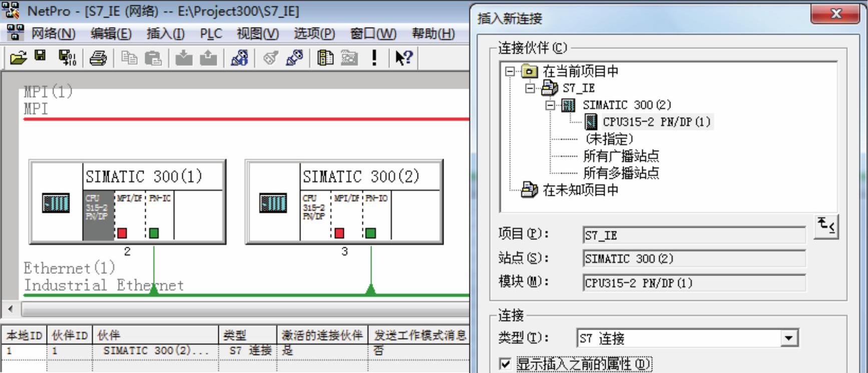Click the exclamation mark toolbar icon
The width and height of the screenshot is (868, 373).
(374, 58)
